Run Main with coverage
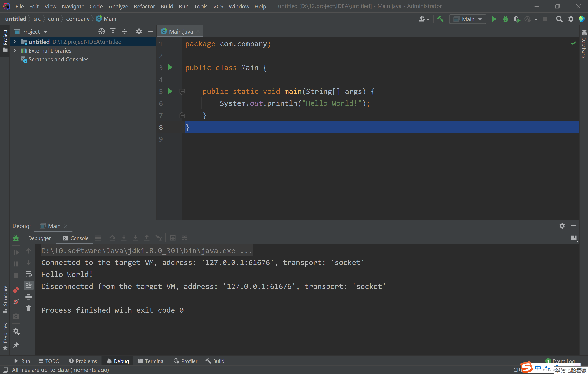 click(517, 19)
